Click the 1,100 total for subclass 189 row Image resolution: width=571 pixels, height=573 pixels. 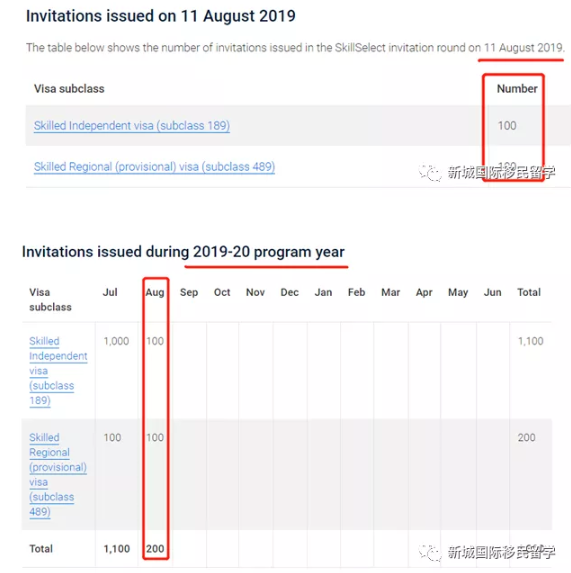point(530,341)
